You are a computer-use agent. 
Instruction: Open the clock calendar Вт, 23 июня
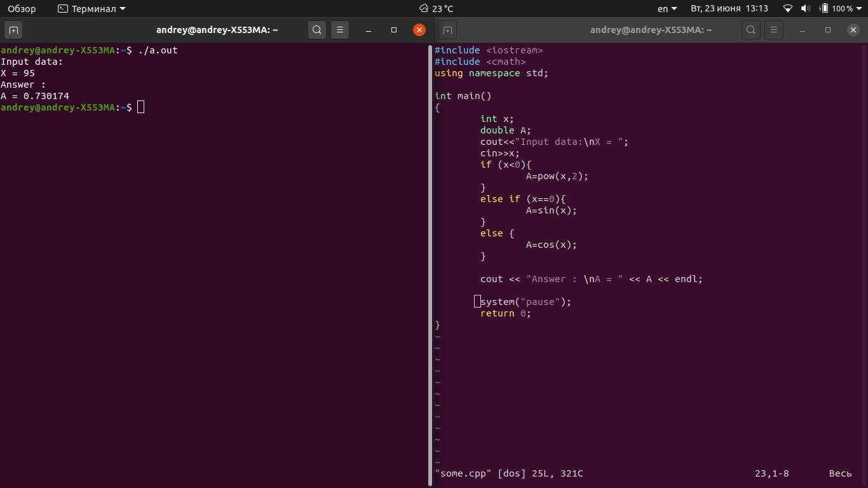pyautogui.click(x=729, y=9)
